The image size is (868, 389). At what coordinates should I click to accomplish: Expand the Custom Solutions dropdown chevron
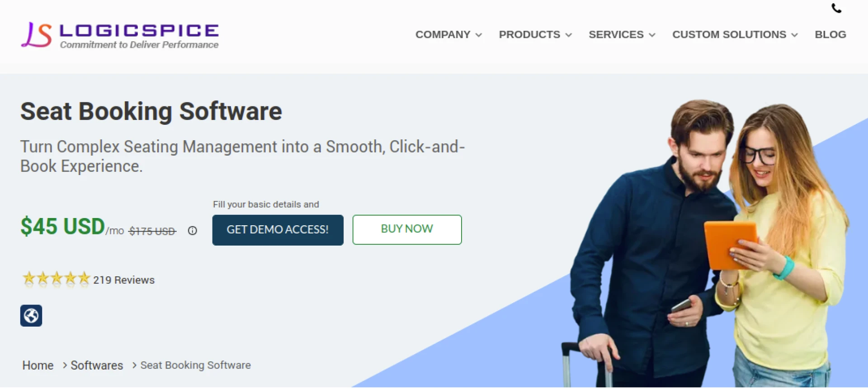pos(794,35)
